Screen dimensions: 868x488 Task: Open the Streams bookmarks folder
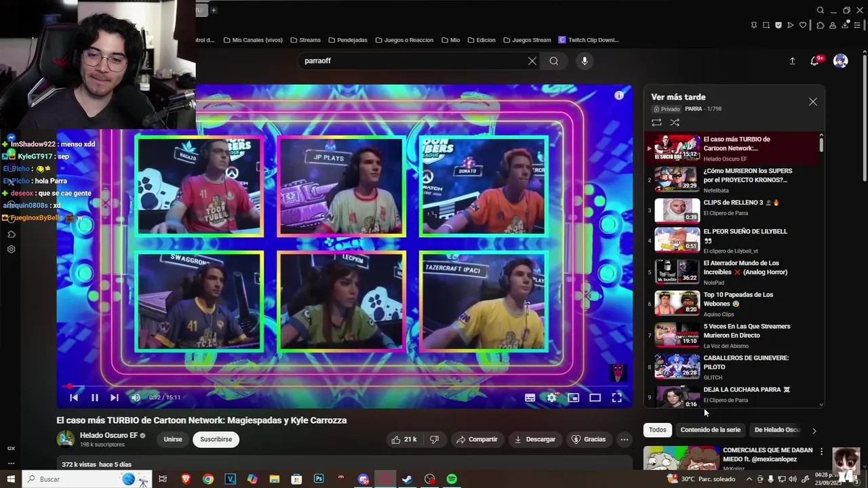(305, 40)
